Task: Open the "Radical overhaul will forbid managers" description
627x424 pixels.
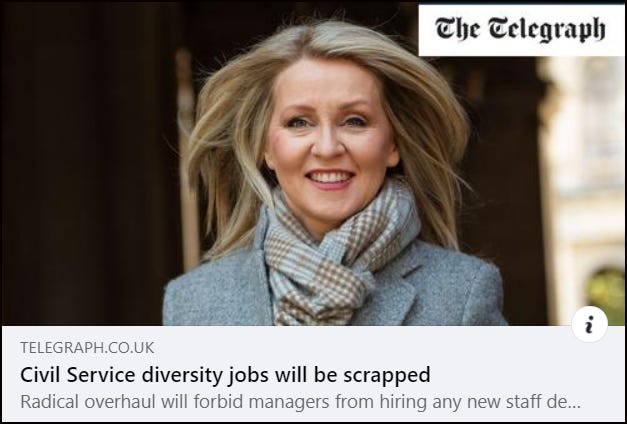Action: [300, 402]
